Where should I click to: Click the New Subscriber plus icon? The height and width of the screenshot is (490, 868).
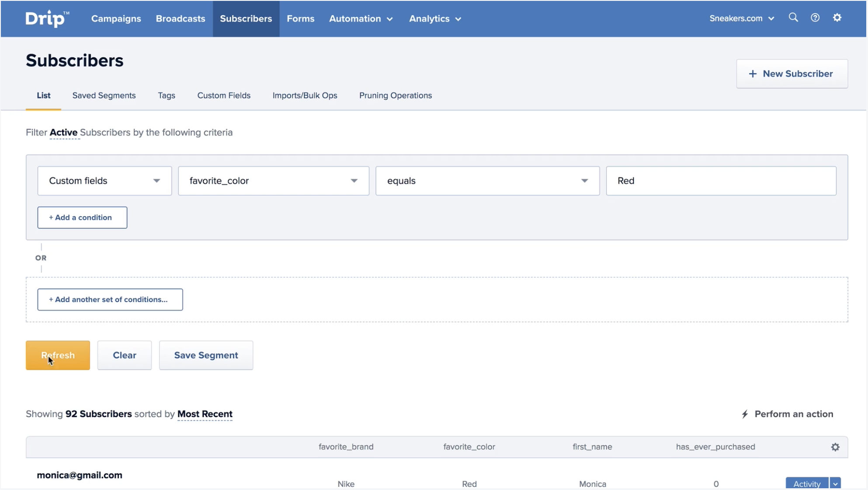point(752,73)
